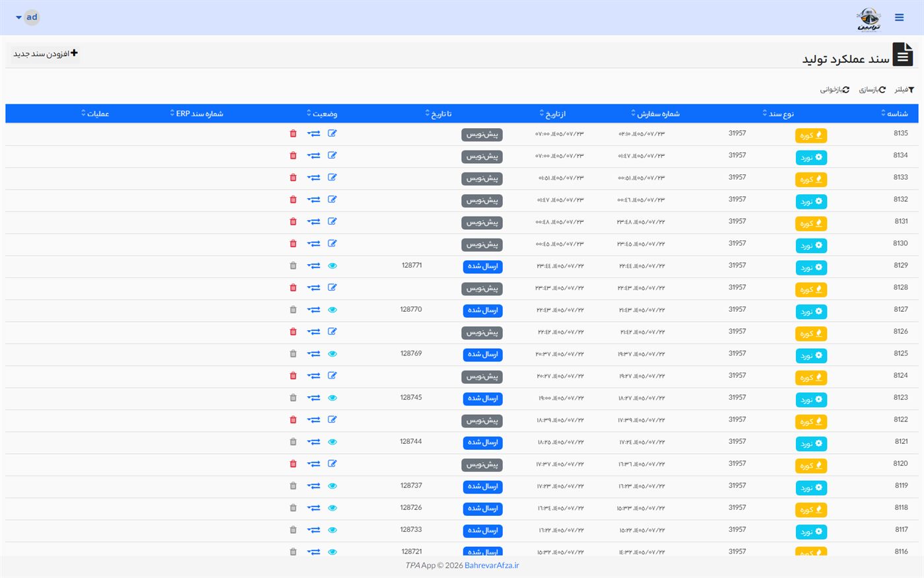924x578 pixels.
Task: Open the ad user dropdown
Action: [27, 17]
